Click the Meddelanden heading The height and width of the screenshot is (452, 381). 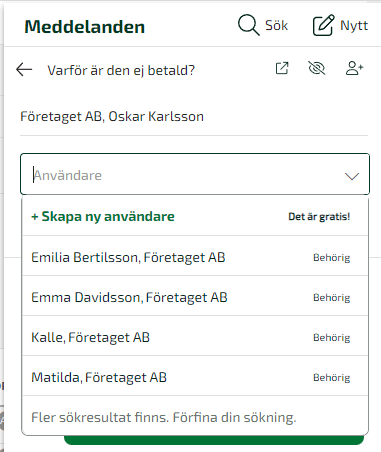[85, 27]
